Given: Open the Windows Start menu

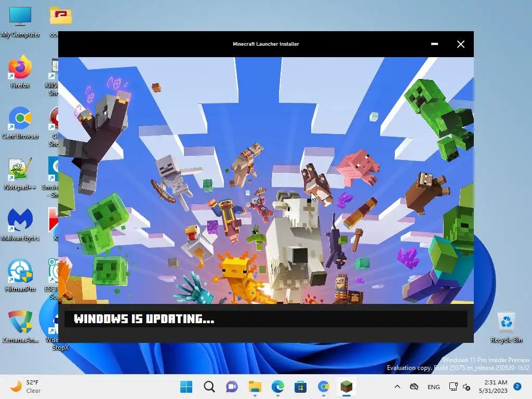Looking at the screenshot, I should tap(187, 387).
